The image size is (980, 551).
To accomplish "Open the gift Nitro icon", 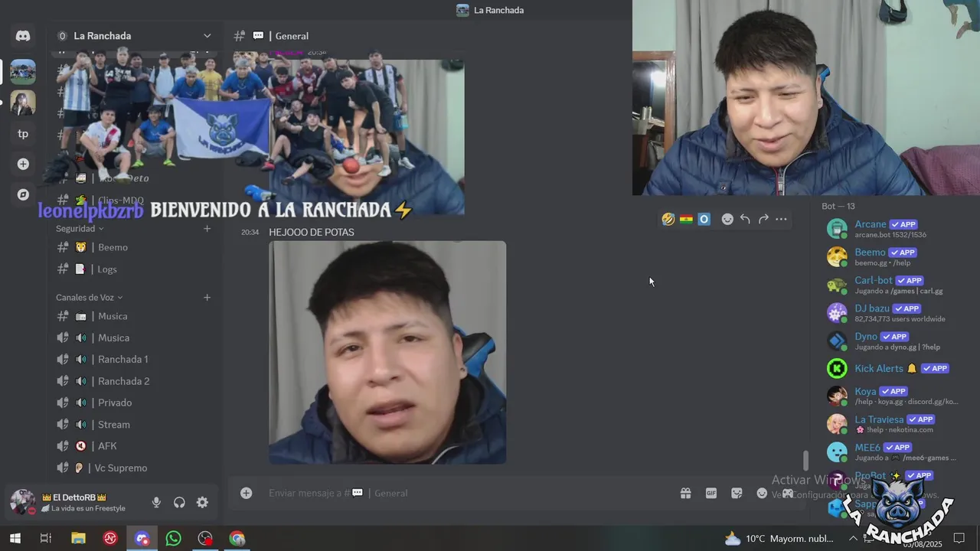I will (x=686, y=494).
